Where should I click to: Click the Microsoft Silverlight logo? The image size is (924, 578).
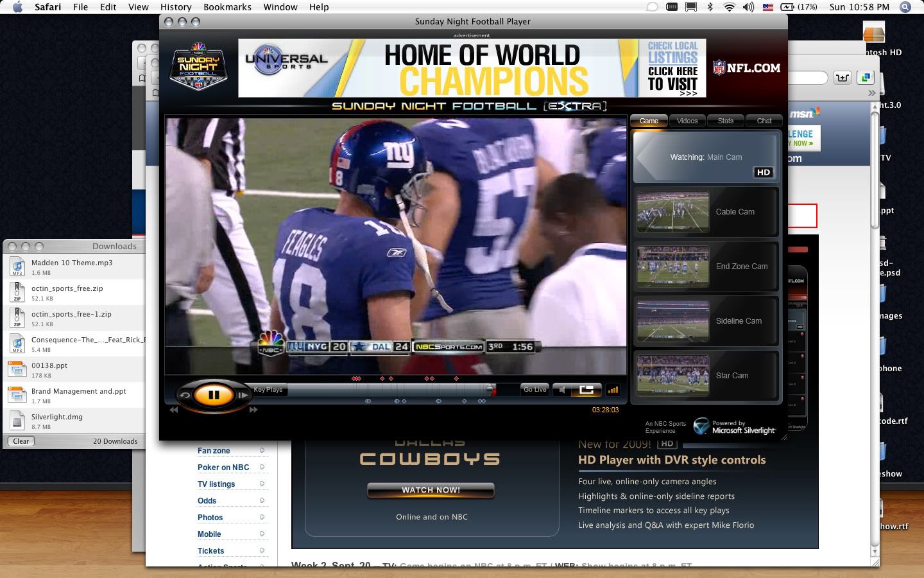coord(735,426)
